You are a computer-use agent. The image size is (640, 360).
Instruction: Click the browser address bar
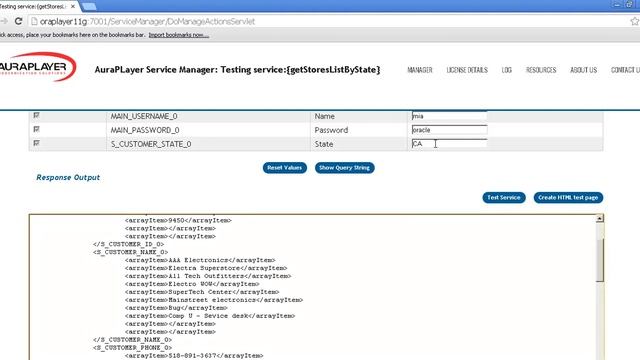click(331, 21)
